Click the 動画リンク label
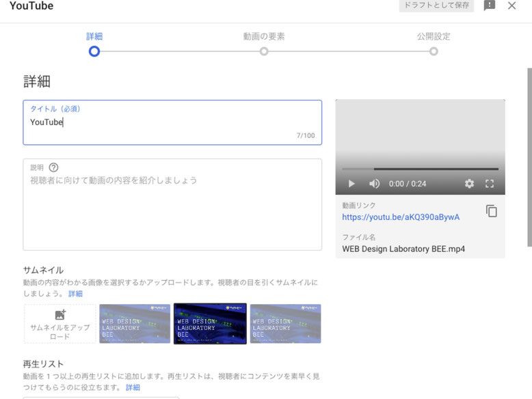The width and height of the screenshot is (532, 399). coord(358,206)
